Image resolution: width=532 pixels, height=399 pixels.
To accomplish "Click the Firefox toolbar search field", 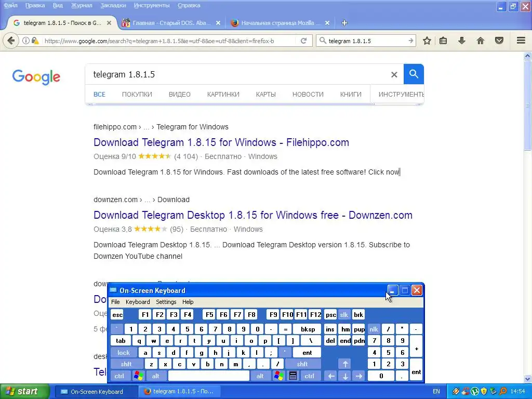I will (366, 41).
